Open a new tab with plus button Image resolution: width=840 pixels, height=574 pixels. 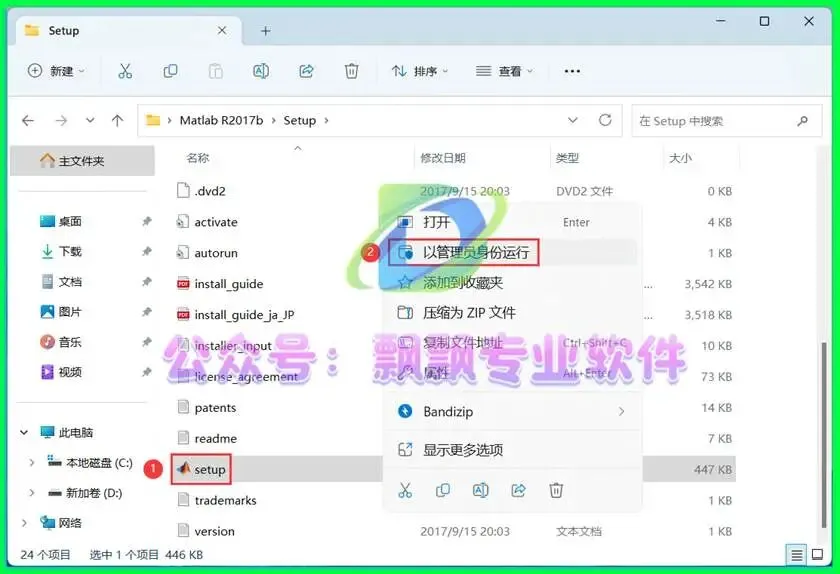266,31
